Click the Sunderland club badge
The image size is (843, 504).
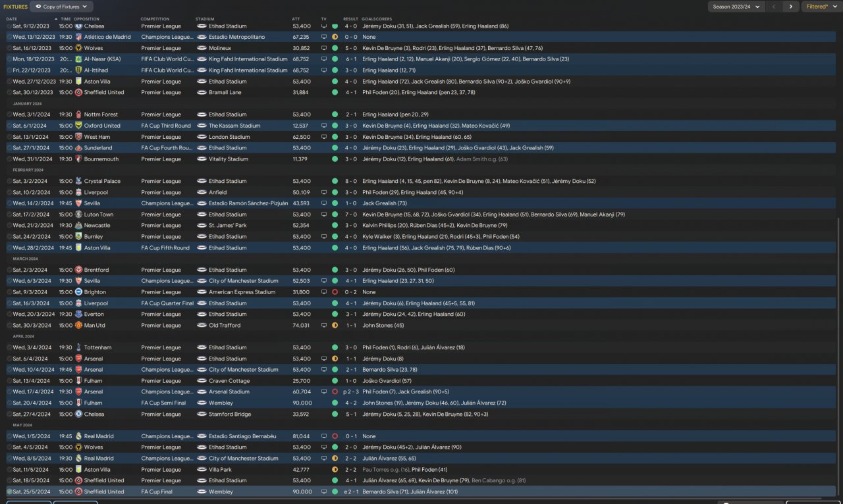pos(79,148)
